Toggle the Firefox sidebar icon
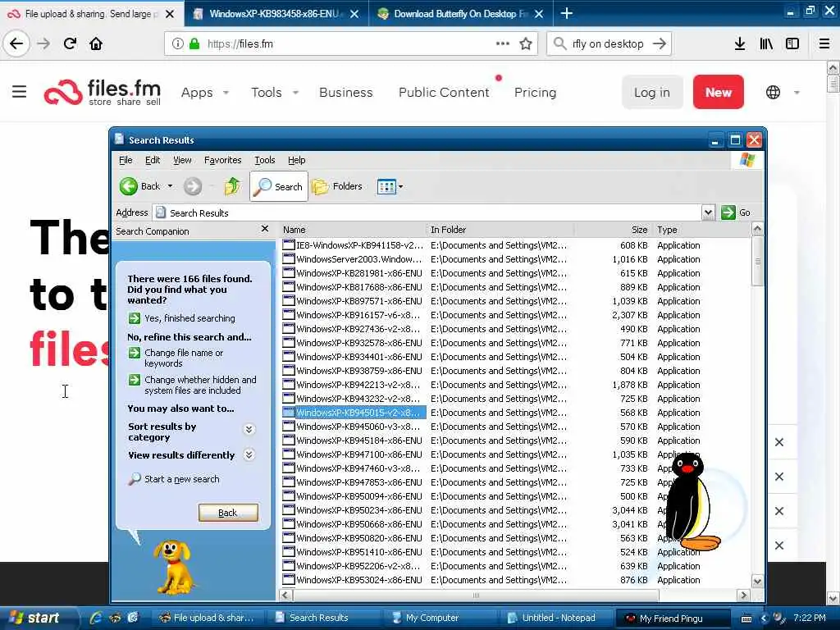This screenshot has width=840, height=630. coord(792,44)
